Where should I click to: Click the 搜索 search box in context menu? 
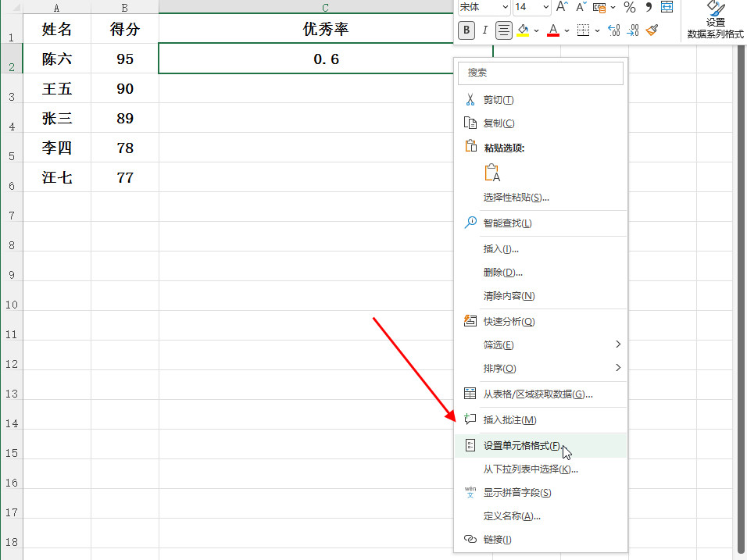(540, 73)
